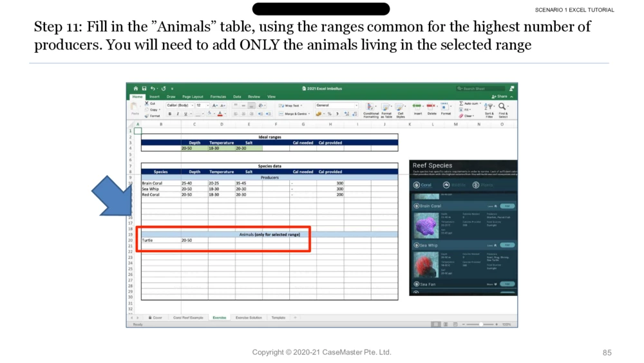Add Brain Coral in Reef Species panel
Viewport: 644px width, 363px height.
coord(507,206)
